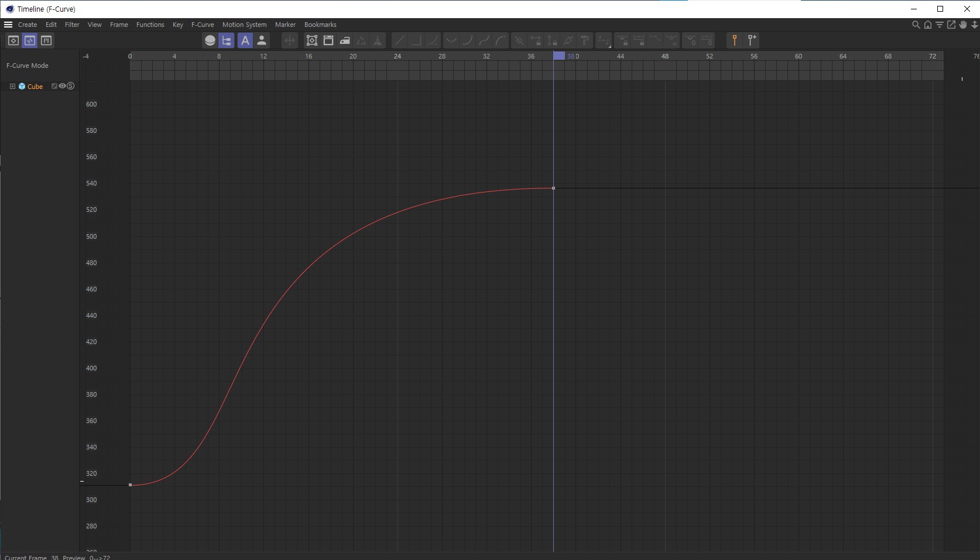Select the Cube object label

tap(35, 87)
